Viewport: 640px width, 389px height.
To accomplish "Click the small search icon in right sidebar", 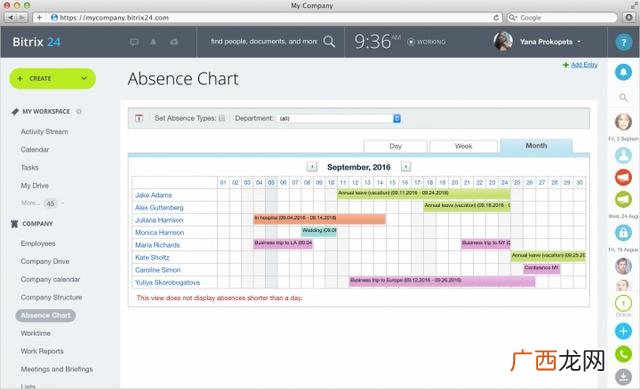I will [623, 98].
